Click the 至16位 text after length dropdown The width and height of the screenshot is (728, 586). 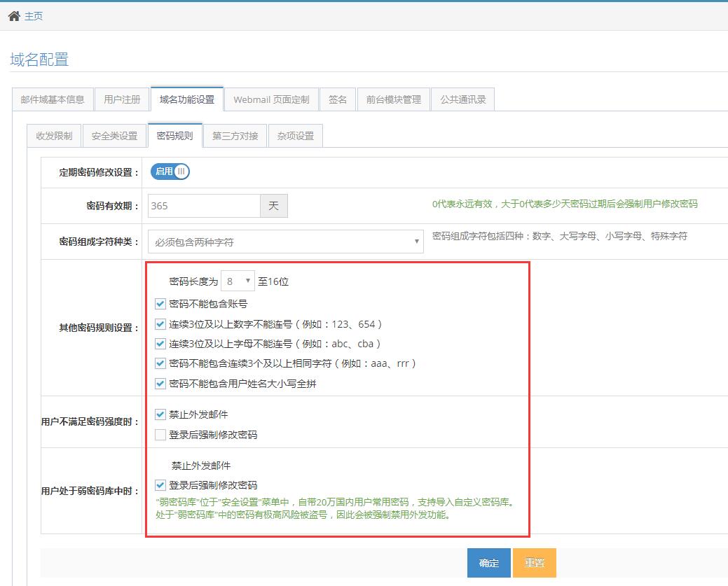[x=273, y=281]
